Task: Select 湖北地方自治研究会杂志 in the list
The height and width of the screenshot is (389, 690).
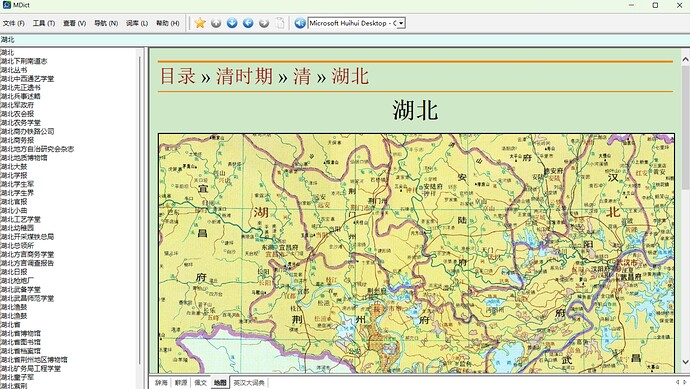Action: (x=37, y=149)
